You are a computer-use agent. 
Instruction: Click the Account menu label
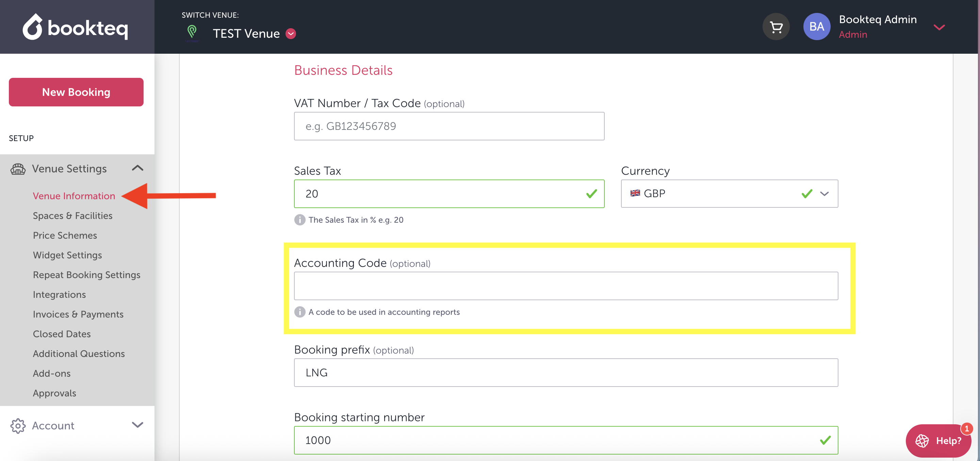pyautogui.click(x=53, y=426)
